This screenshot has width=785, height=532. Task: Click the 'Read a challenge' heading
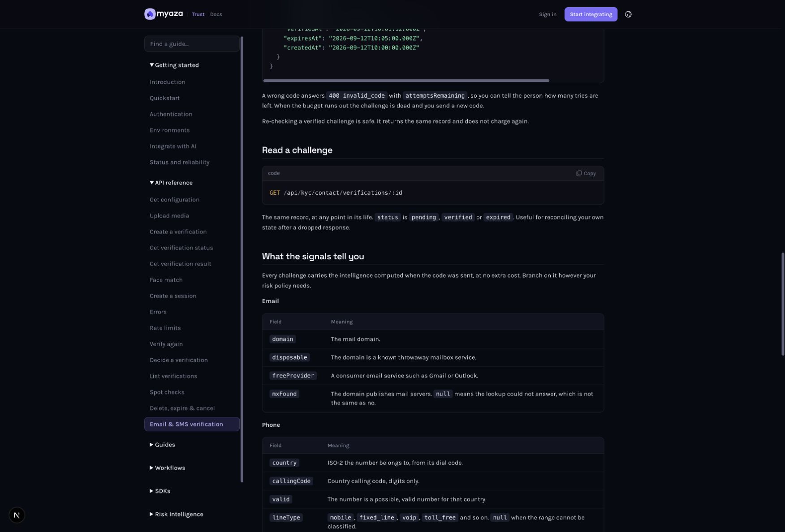click(x=297, y=150)
